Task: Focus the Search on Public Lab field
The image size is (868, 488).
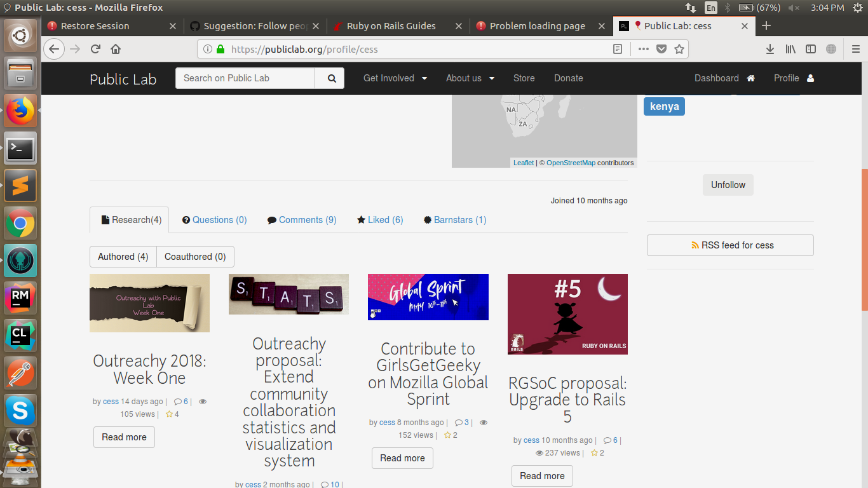Action: coord(245,78)
